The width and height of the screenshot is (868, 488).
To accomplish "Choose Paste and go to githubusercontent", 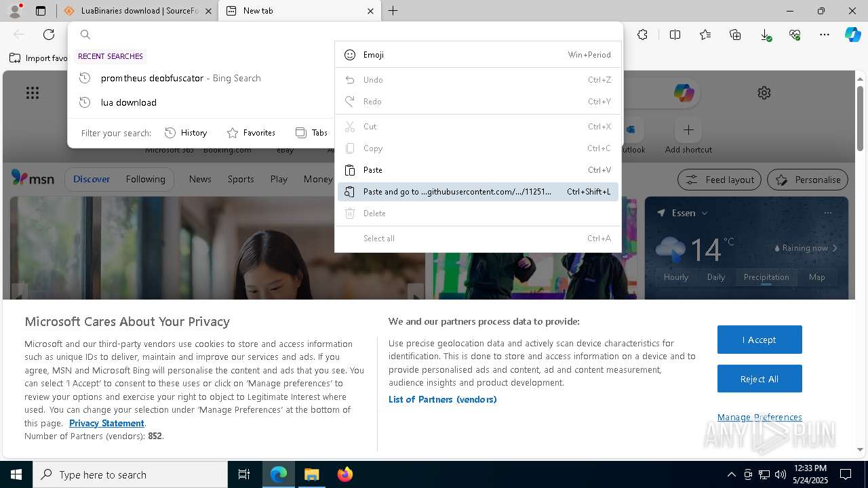I will (x=478, y=192).
